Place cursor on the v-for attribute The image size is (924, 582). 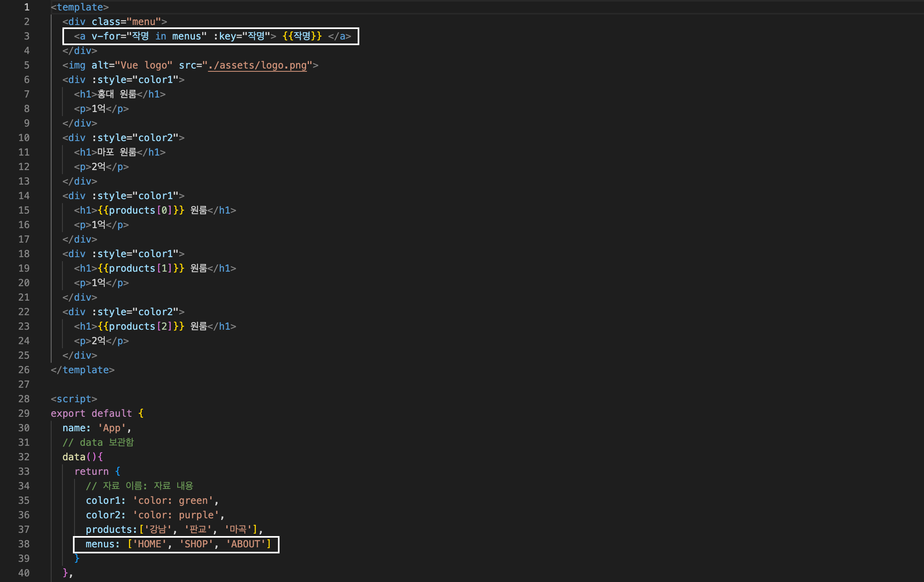pyautogui.click(x=106, y=36)
